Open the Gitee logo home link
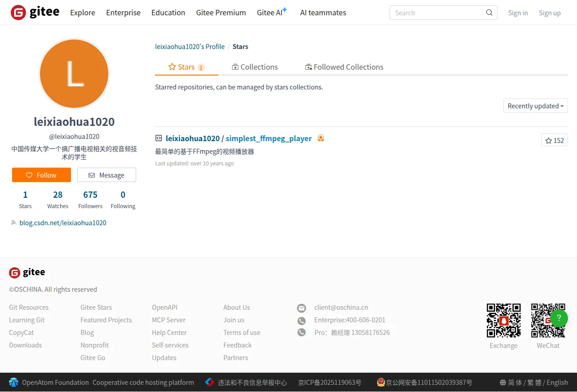This screenshot has height=392, width=577. click(x=35, y=13)
